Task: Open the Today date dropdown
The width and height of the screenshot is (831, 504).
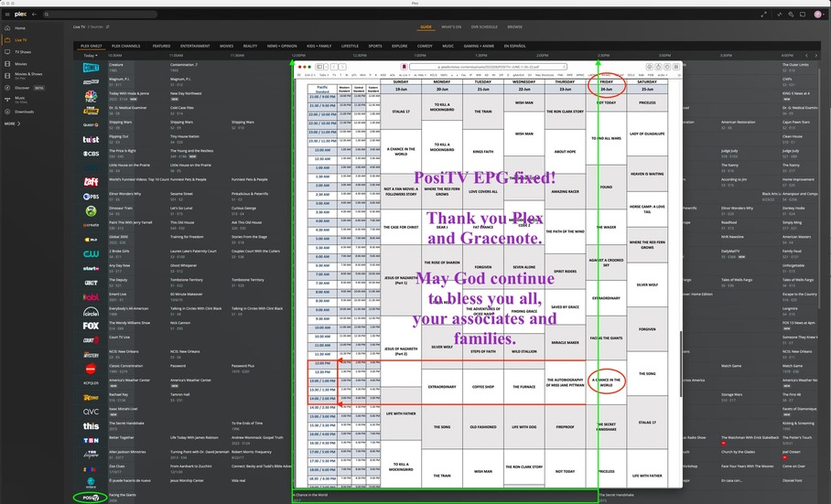Action: point(90,56)
